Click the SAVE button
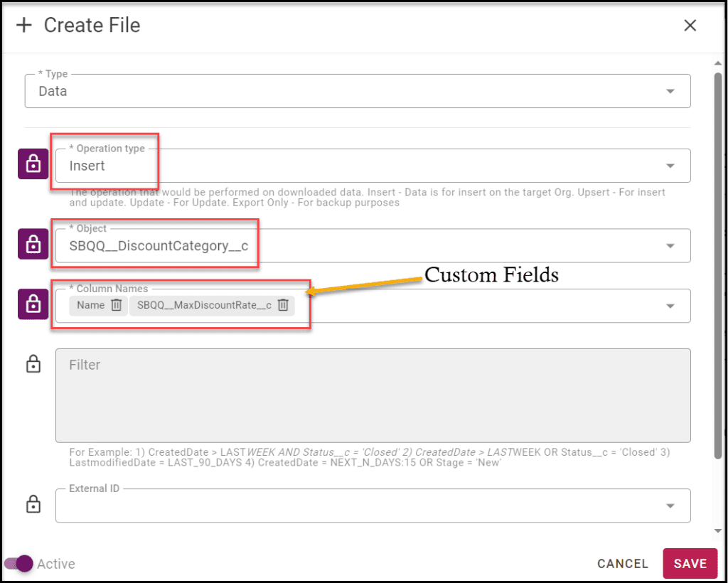728x583 pixels. tap(690, 564)
